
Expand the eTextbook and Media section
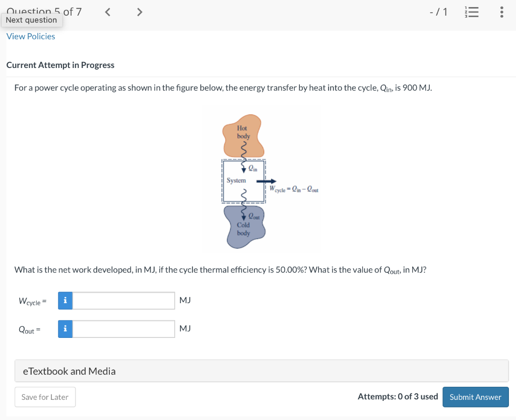(68, 371)
